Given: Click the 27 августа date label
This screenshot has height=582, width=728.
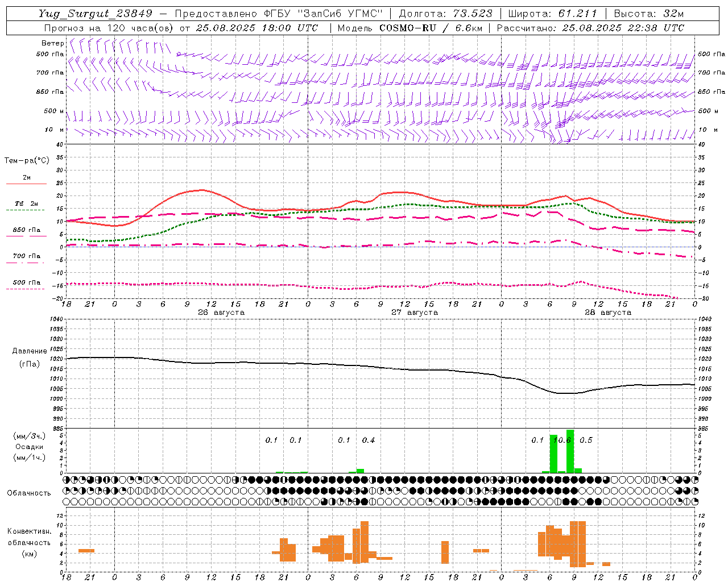Looking at the screenshot, I should [415, 313].
